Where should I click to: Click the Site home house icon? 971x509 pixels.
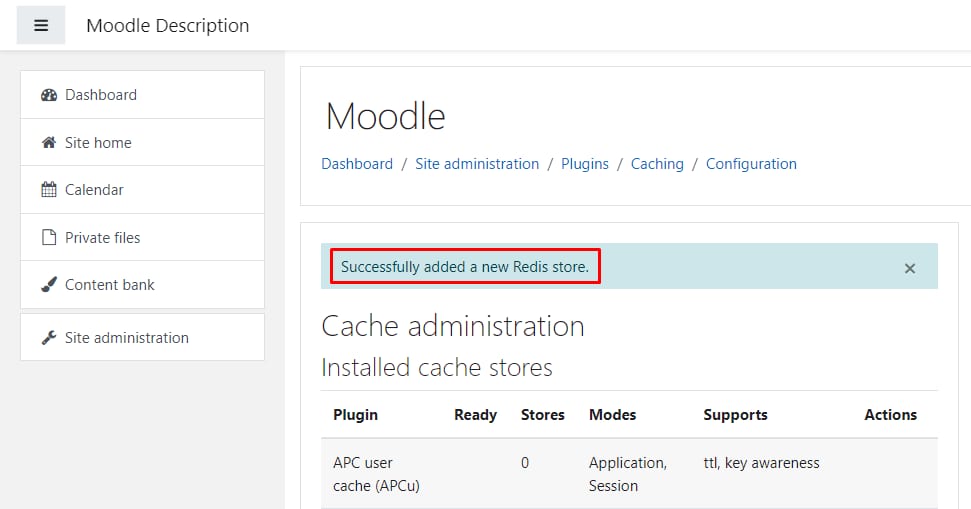(49, 142)
